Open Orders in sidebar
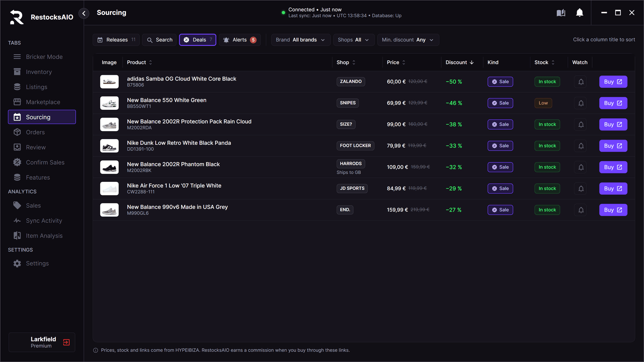The height and width of the screenshot is (362, 644). tap(42, 132)
